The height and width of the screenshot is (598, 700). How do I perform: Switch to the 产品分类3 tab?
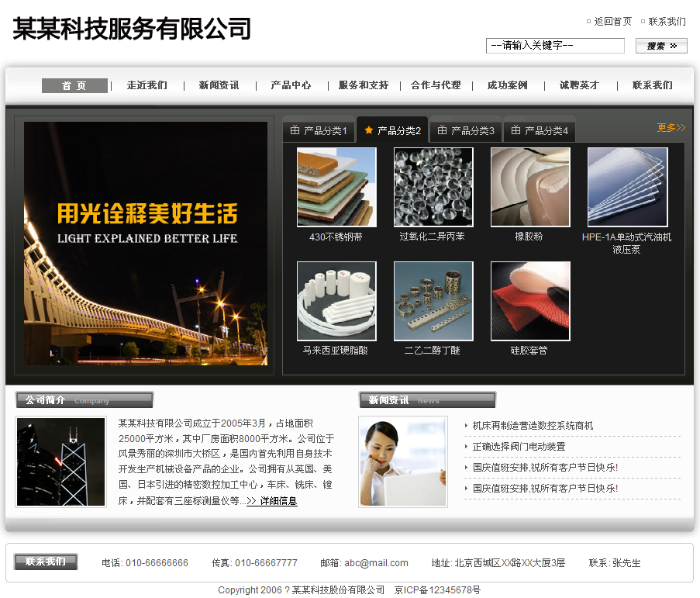point(466,130)
